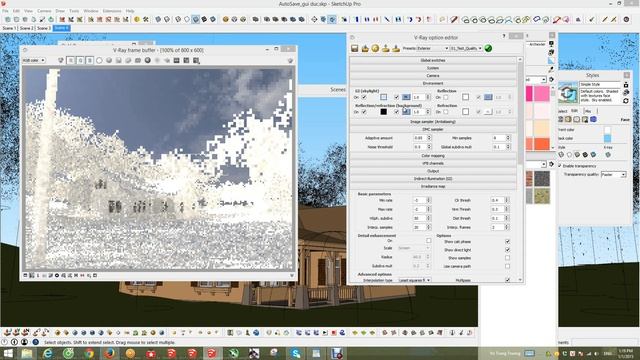Collapse the DMC sampler rollout

(x=433, y=129)
